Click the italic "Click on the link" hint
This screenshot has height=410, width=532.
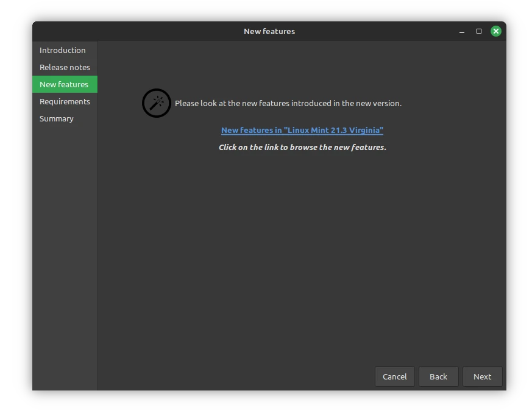click(x=302, y=147)
